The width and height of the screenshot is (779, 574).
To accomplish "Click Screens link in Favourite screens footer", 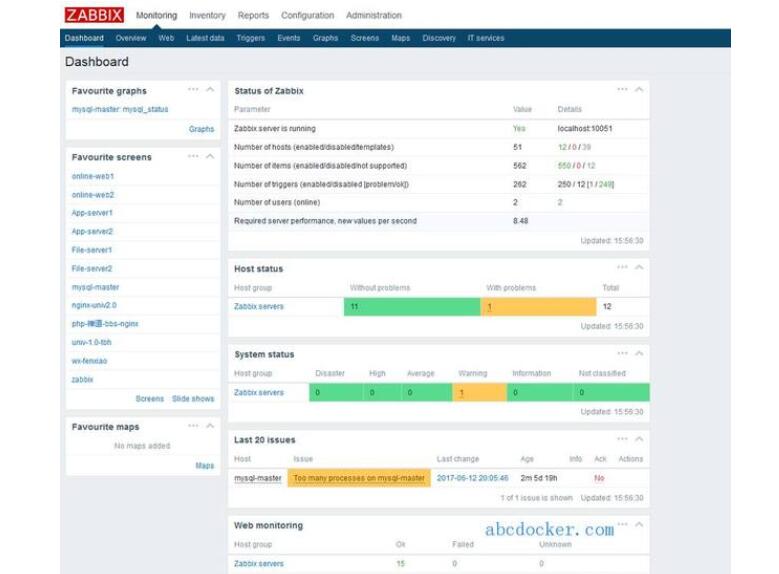I will [150, 399].
